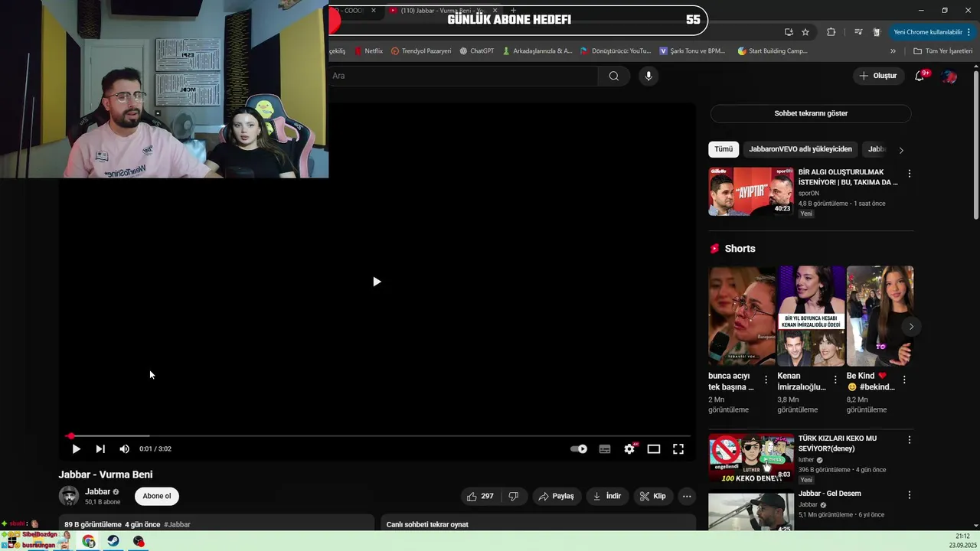Start voice search microphone icon

[648, 76]
